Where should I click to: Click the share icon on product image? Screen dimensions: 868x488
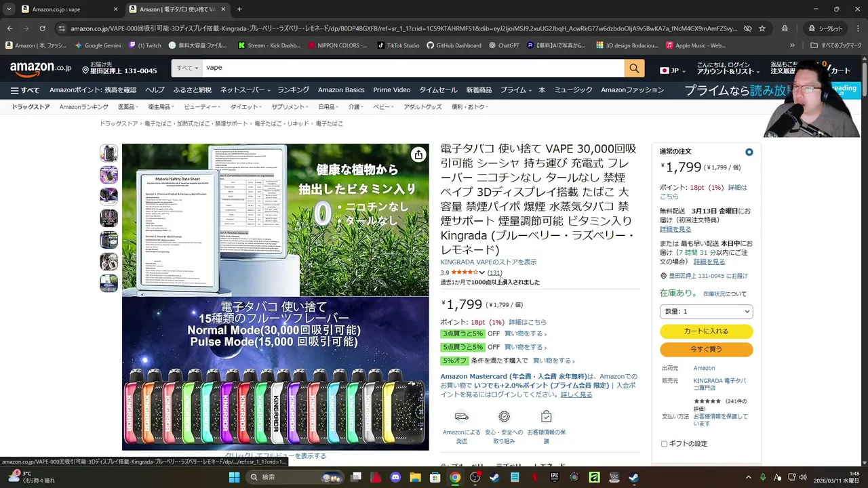coord(418,155)
